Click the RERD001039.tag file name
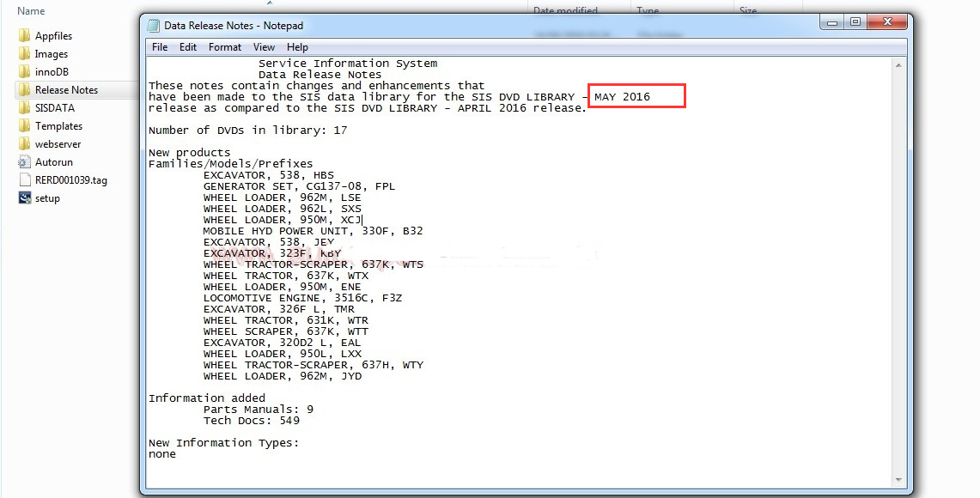The width and height of the screenshot is (980, 498). click(71, 180)
